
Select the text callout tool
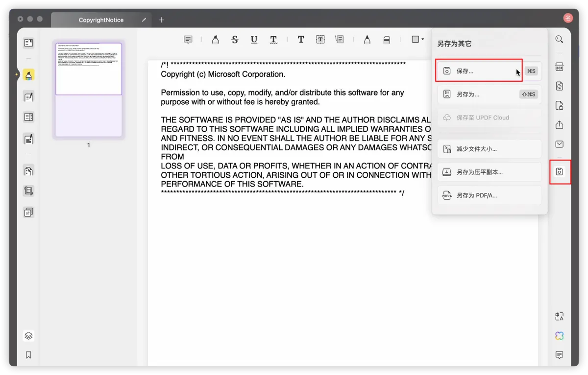click(x=339, y=40)
